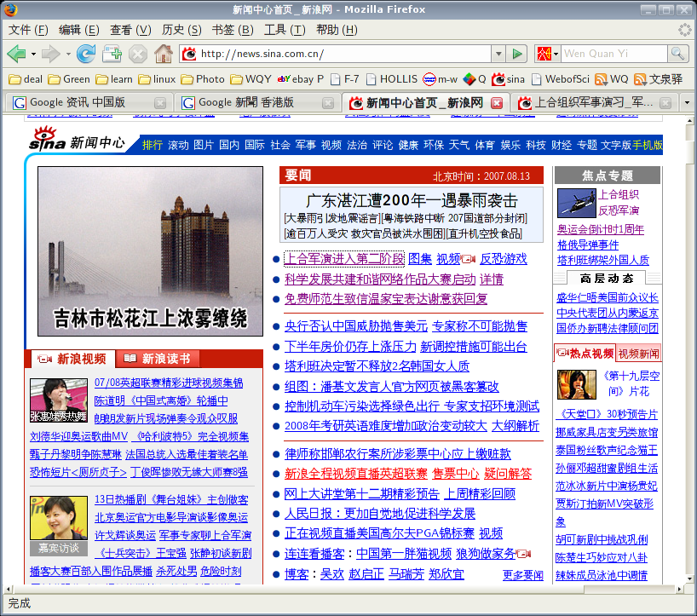This screenshot has height=616, width=697.
Task: Open the Forward history dropdown arrow
Action: coord(68,55)
